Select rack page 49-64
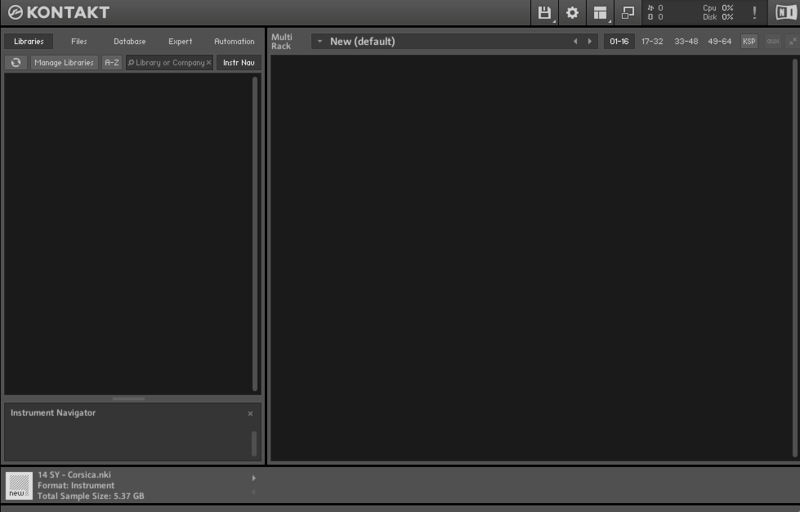 719,41
